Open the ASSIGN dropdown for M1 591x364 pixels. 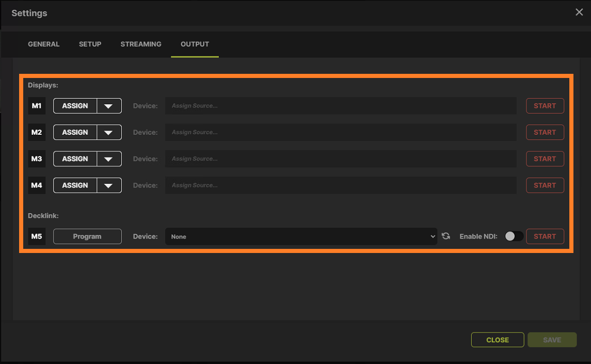[x=74, y=105]
